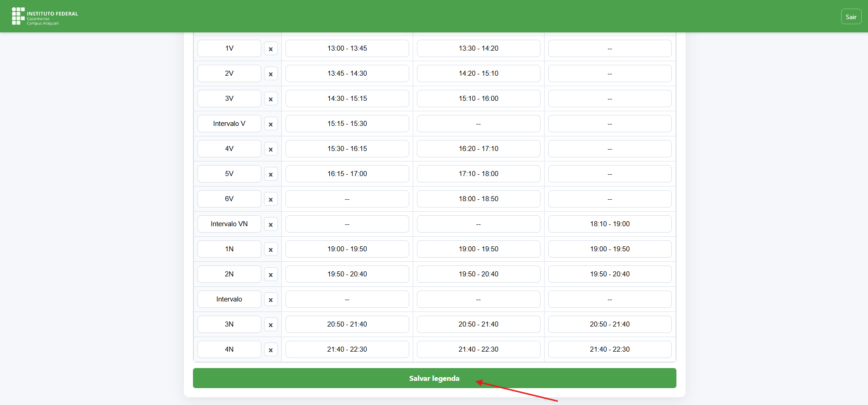
Task: Edit the Intervalo VN label field
Action: coord(229,224)
